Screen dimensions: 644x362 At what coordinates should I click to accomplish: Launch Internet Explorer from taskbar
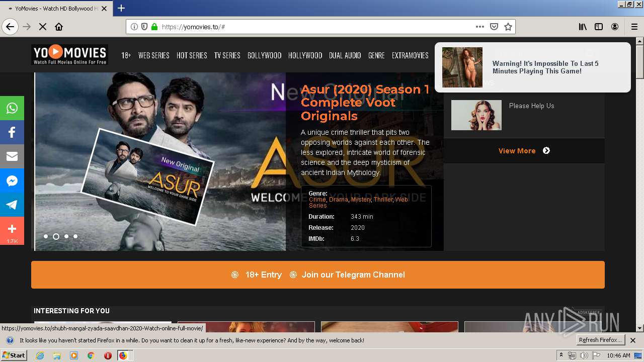(x=40, y=355)
